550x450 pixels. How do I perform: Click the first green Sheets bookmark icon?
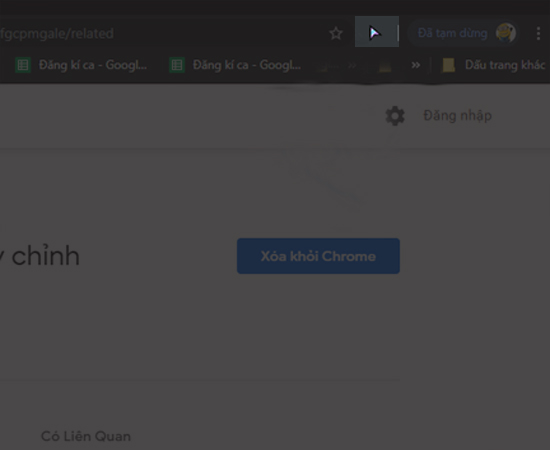pos(23,65)
